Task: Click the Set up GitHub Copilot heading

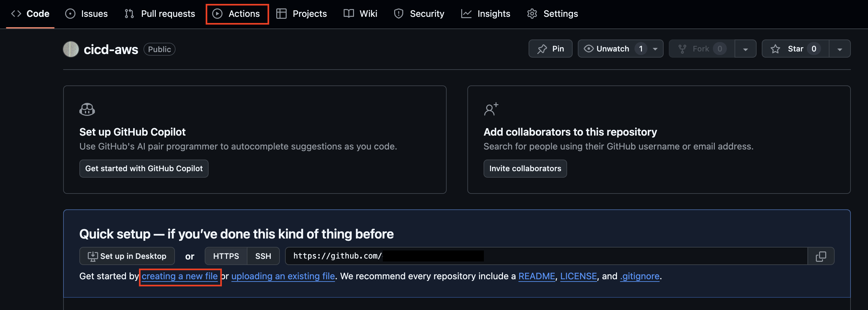Action: pos(132,132)
